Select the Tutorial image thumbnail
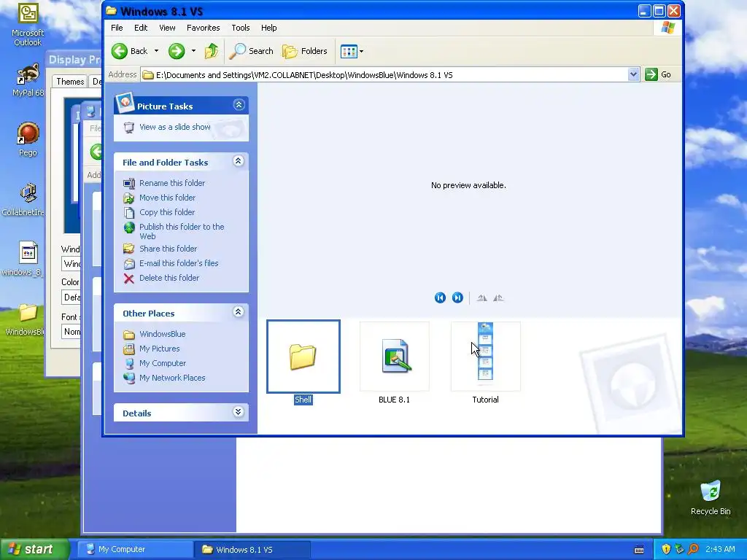The width and height of the screenshot is (747, 560). [485, 357]
